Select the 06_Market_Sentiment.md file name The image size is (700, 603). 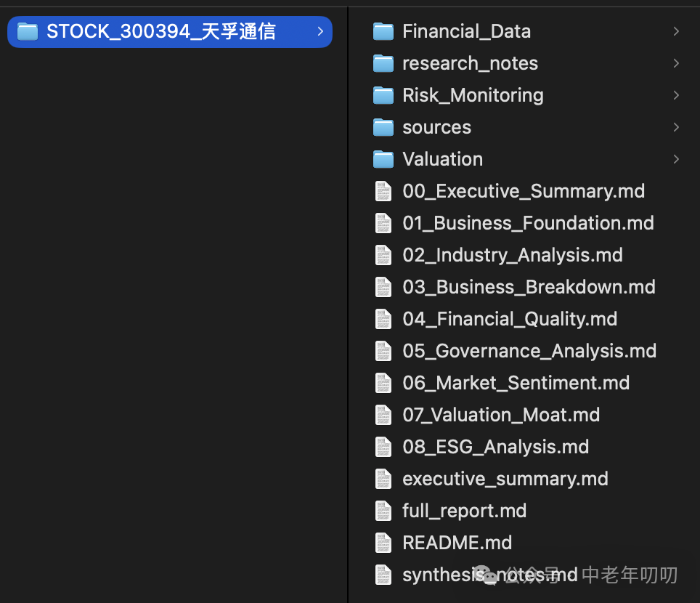pos(516,384)
